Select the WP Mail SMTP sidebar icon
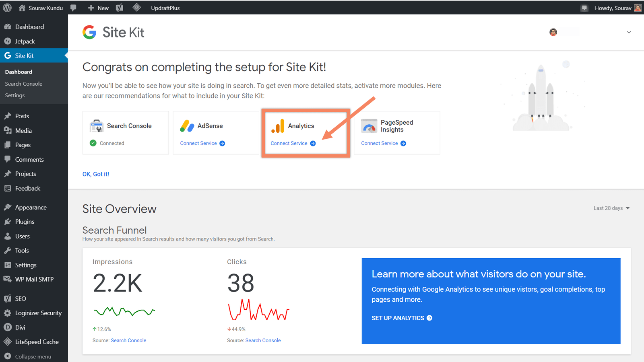Image resolution: width=644 pixels, height=362 pixels. (x=8, y=279)
